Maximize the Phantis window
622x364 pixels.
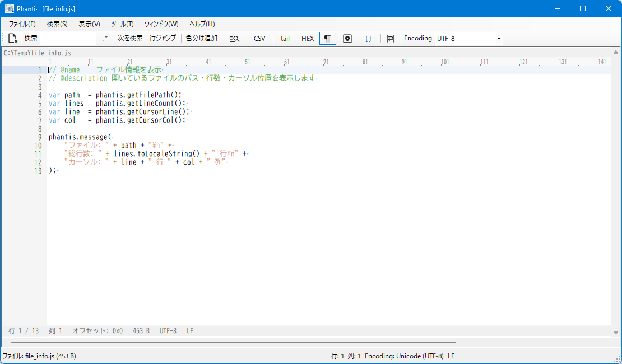(583, 8)
